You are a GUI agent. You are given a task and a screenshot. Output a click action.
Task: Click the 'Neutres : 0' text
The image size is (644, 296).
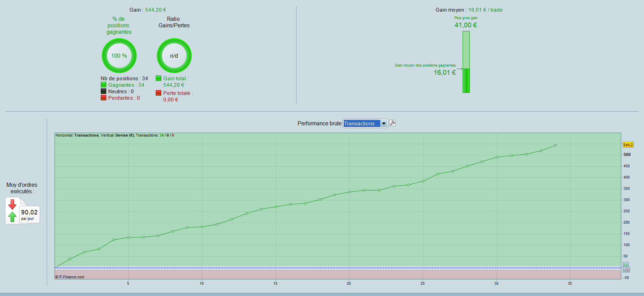121,91
